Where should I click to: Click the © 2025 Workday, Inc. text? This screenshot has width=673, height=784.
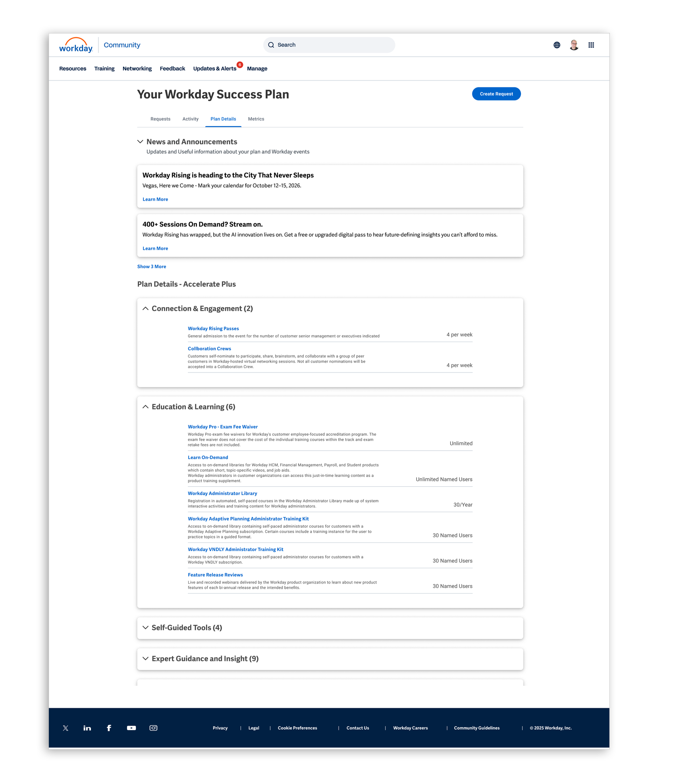pyautogui.click(x=551, y=728)
